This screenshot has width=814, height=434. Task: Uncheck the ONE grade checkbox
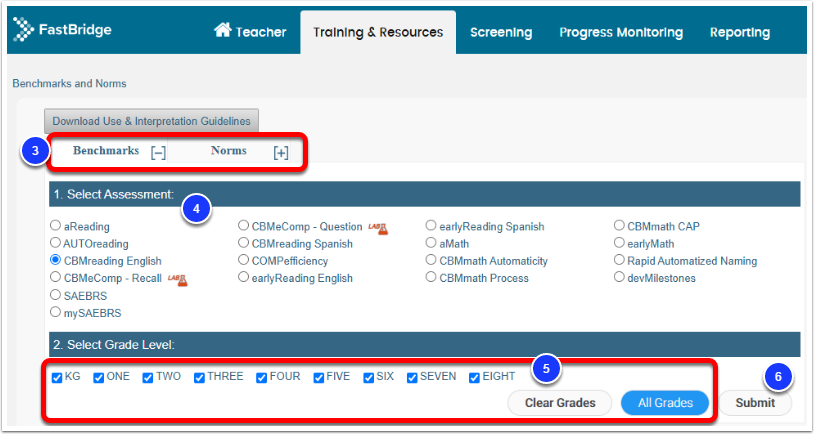(99, 378)
